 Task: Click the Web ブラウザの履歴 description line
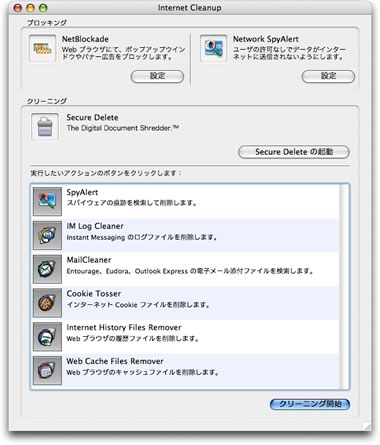(133, 339)
